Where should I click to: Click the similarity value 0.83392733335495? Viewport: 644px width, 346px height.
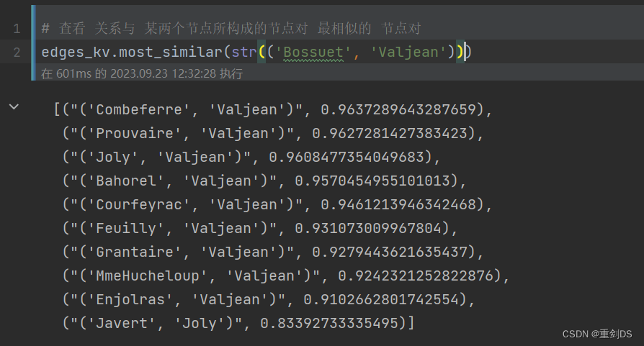(x=329, y=324)
